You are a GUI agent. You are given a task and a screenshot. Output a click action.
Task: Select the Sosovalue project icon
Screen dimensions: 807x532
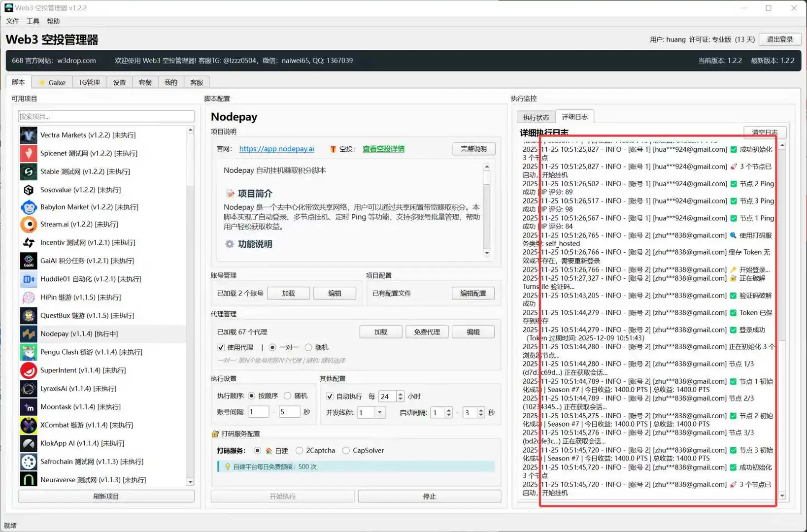(x=29, y=190)
